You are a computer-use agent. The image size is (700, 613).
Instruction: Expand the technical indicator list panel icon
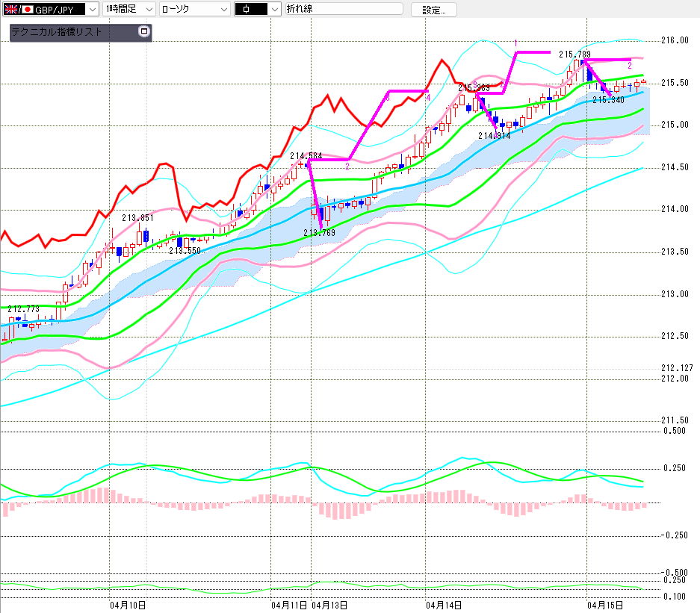144,32
